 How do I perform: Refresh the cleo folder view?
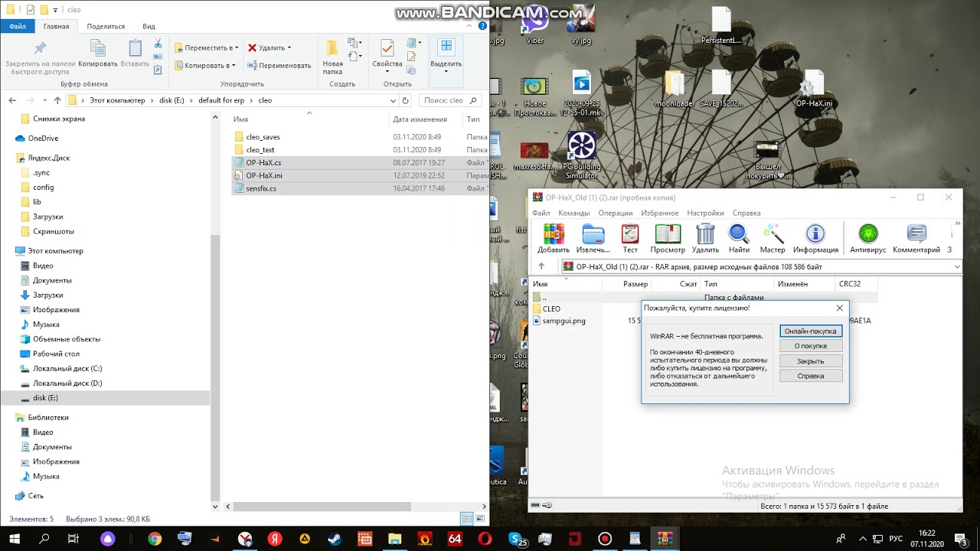click(406, 100)
